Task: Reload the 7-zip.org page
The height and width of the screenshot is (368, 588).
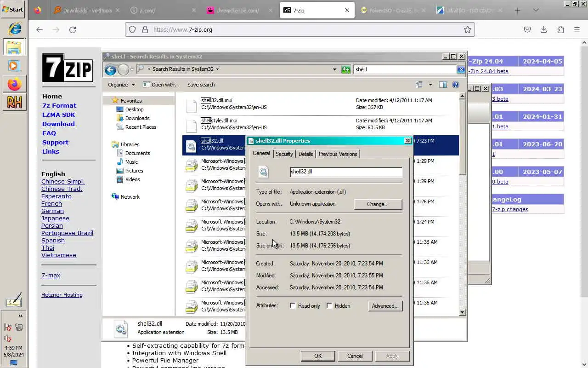Action: point(73,29)
